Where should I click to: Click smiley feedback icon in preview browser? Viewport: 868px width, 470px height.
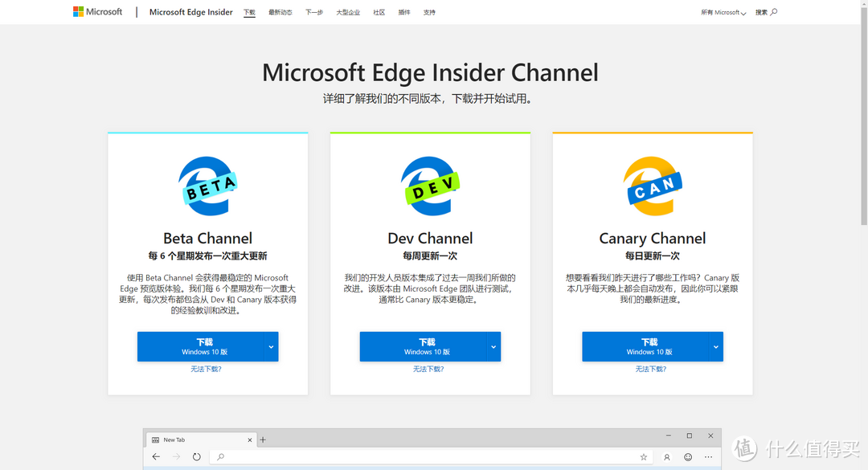688,456
